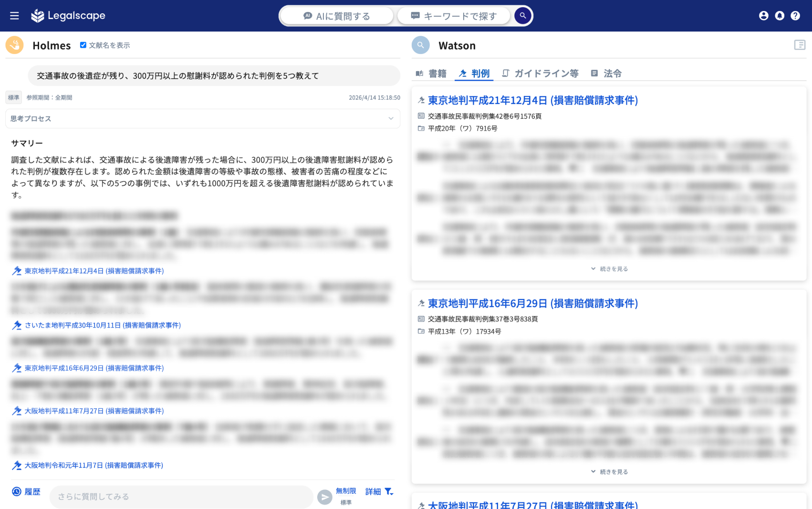This screenshot has height=509, width=812.
Task: Expand the 思考プロセス section
Action: click(x=203, y=118)
